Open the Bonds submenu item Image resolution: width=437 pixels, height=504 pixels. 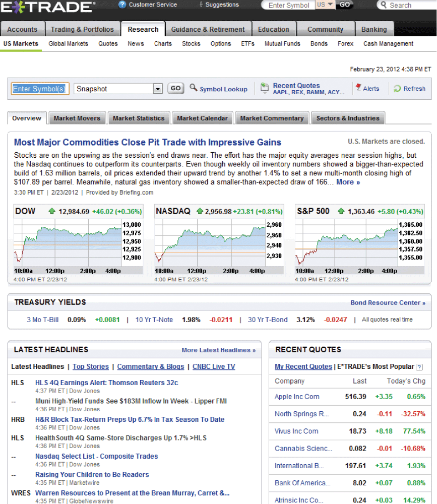tap(319, 44)
